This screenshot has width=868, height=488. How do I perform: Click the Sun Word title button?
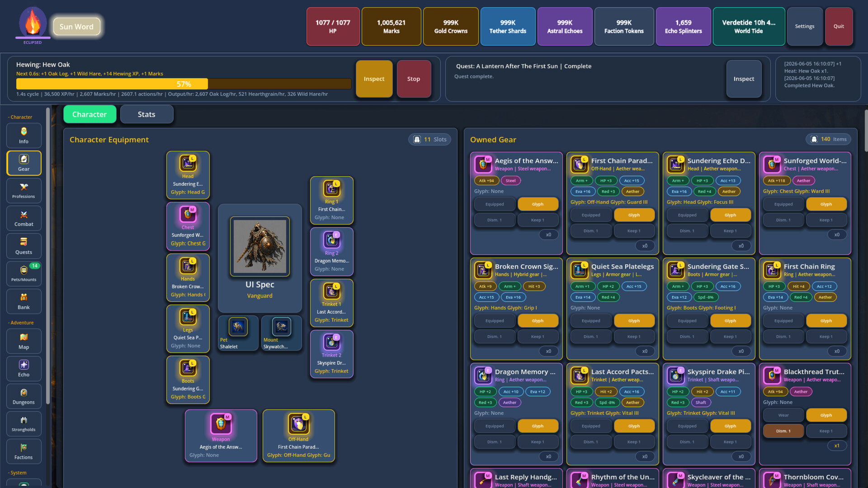coord(76,27)
